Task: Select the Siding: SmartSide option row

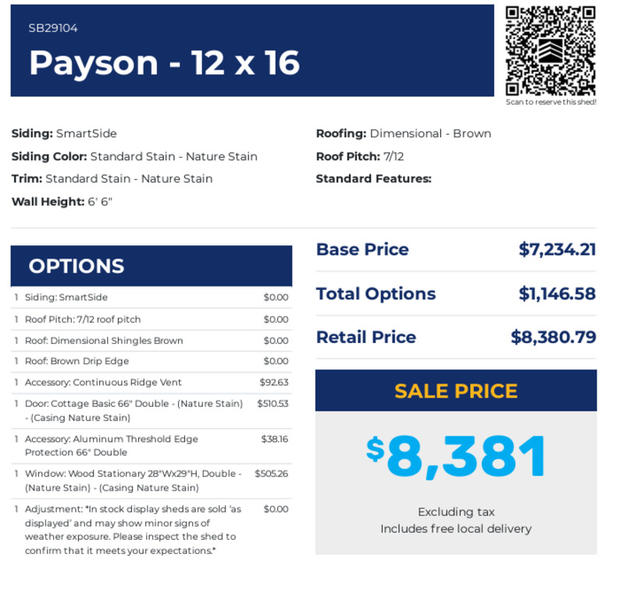Action: click(x=151, y=297)
